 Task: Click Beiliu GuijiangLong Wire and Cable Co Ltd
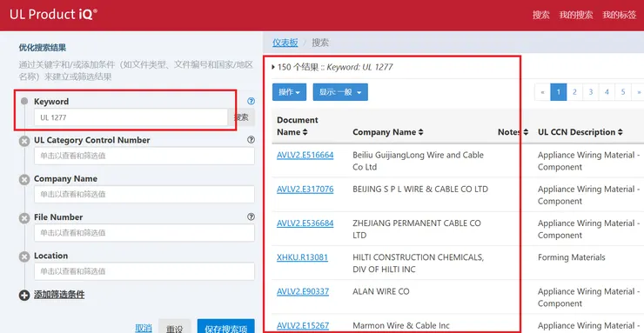click(418, 161)
